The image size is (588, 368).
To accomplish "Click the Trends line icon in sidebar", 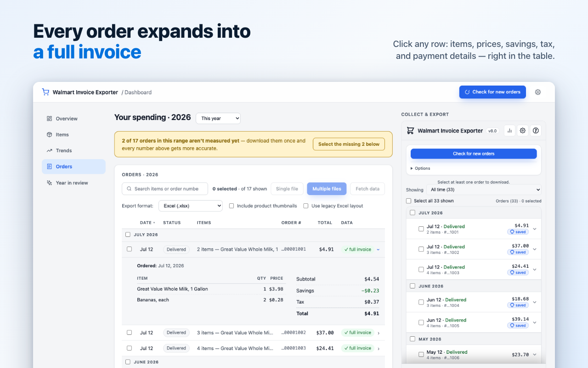I will tap(49, 150).
